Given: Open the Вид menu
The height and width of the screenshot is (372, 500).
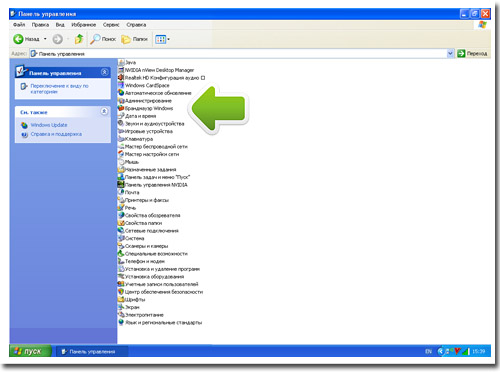Looking at the screenshot, I should coord(60,25).
